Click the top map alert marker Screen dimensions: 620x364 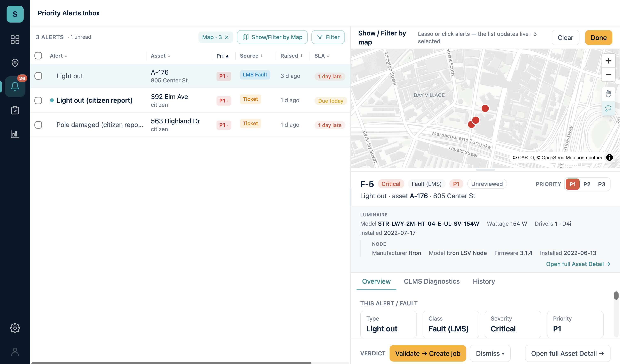tap(485, 108)
